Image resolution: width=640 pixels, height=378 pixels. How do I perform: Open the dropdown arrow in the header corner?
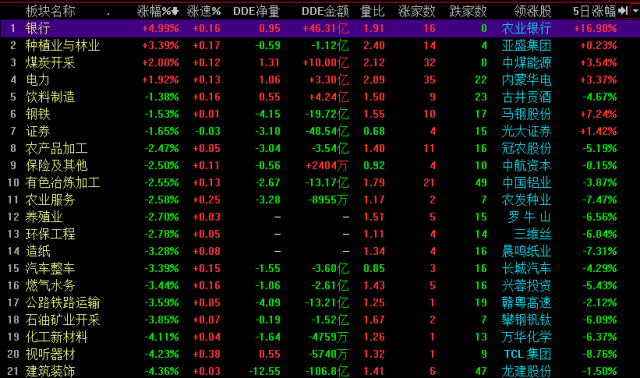(x=635, y=11)
